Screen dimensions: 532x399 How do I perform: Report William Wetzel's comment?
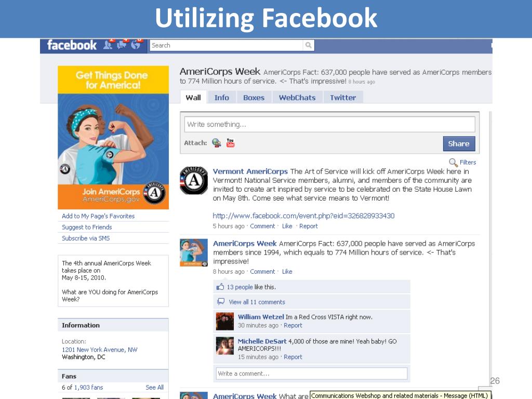293,325
